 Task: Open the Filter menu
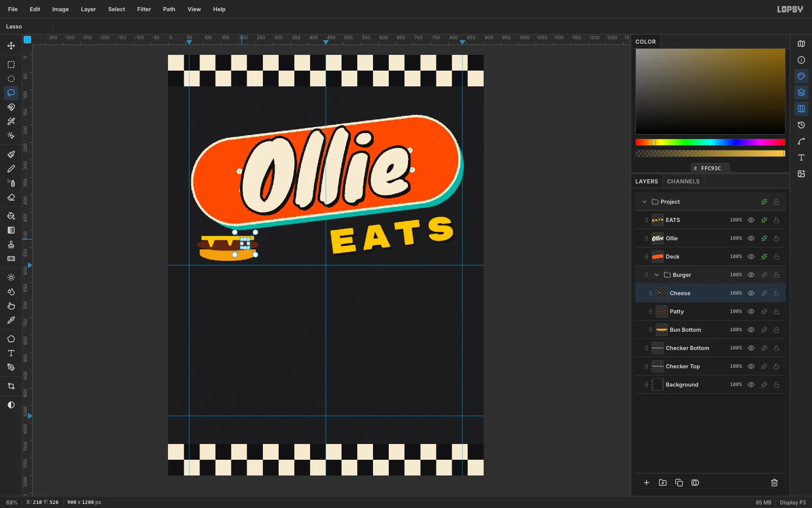(144, 9)
